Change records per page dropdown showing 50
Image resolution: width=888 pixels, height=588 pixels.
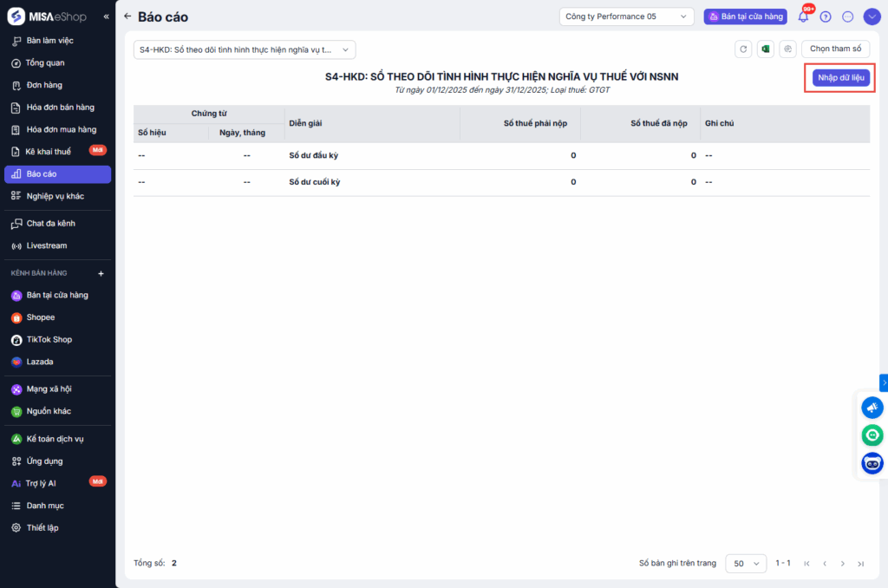[x=745, y=564]
